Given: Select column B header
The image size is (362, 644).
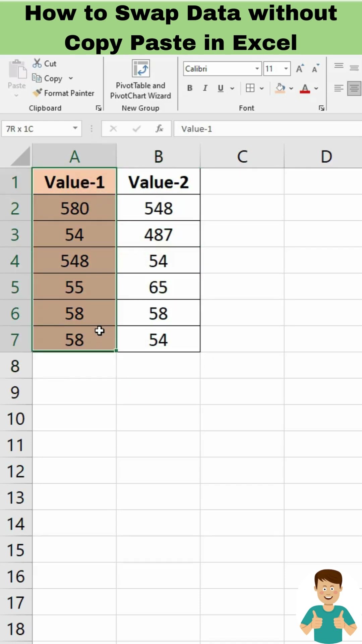Looking at the screenshot, I should point(158,156).
